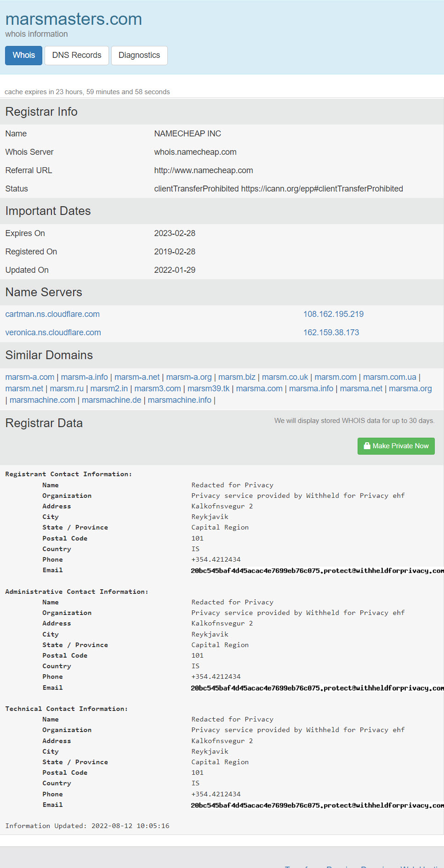Select the Technical email address value

[317, 805]
